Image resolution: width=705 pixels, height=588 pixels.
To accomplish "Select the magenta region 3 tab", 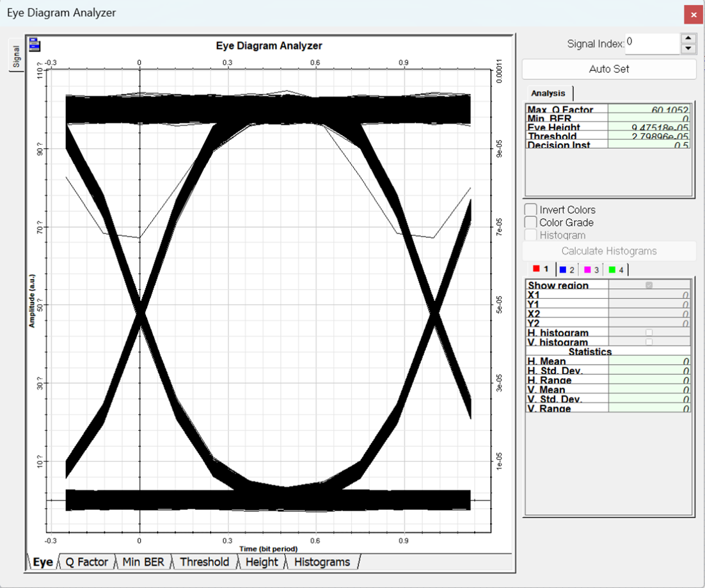I will coord(591,269).
